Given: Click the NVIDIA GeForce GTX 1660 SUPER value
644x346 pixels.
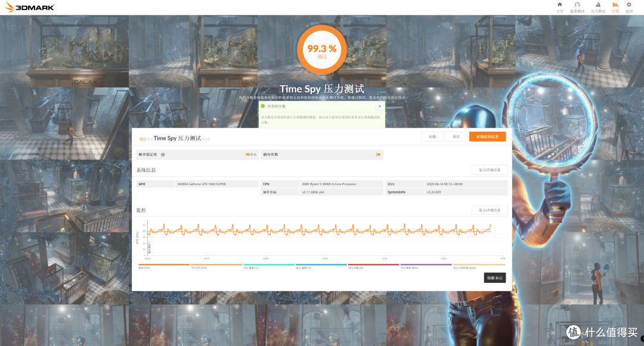Looking at the screenshot, I should (202, 184).
